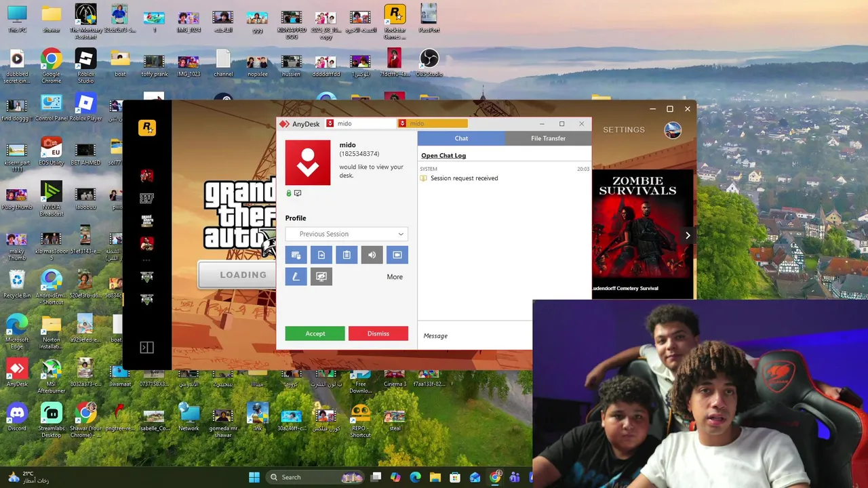
Task: Open Zombie Survivals news card
Action: click(x=643, y=234)
